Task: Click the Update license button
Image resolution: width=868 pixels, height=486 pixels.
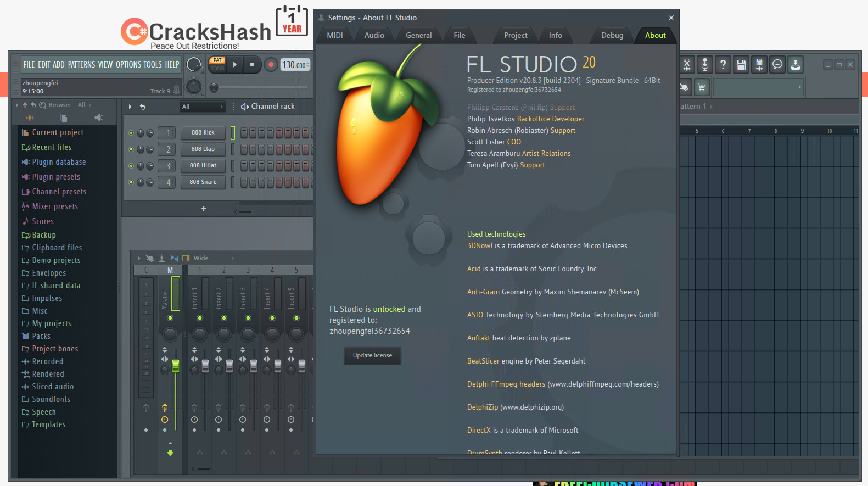Action: [x=372, y=355]
